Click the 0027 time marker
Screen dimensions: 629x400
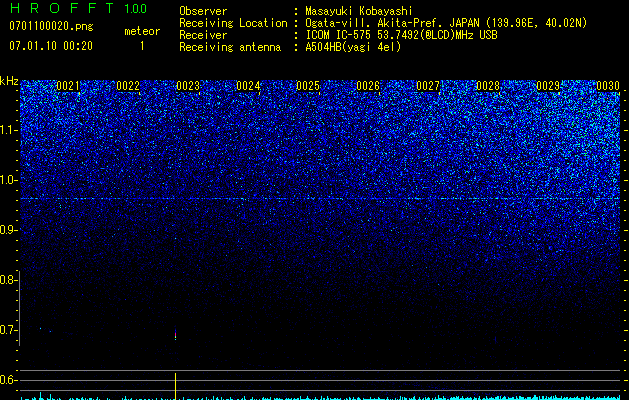(428, 86)
